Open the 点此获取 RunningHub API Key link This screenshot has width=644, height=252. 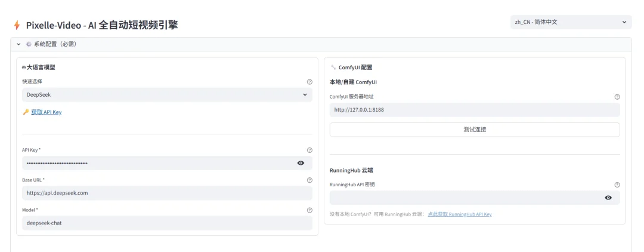(x=459, y=214)
